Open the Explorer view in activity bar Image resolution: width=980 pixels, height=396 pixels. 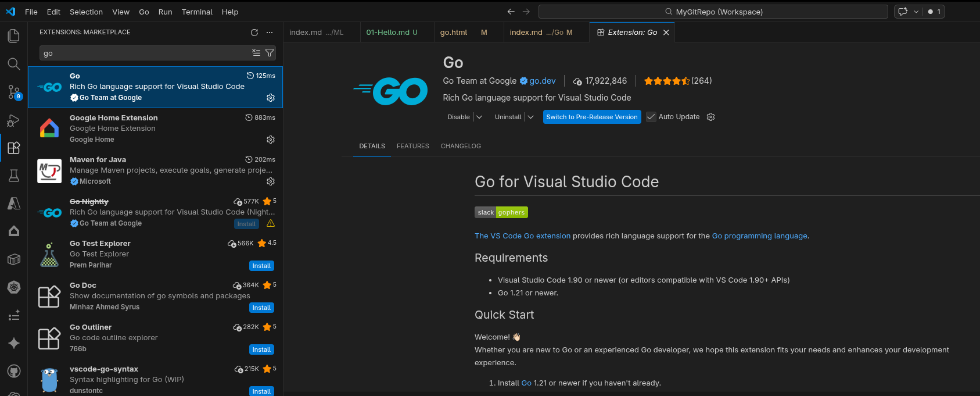(x=13, y=36)
